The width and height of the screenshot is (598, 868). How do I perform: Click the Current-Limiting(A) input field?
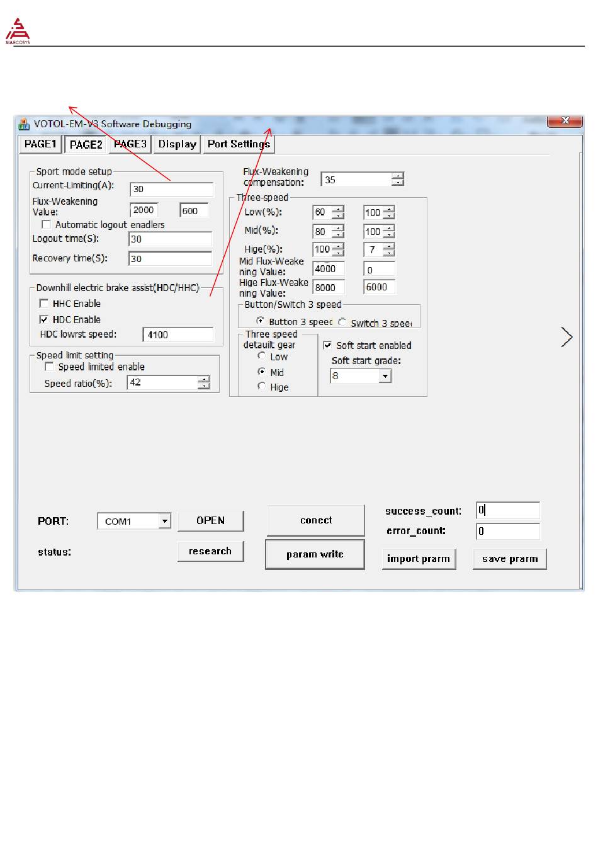tap(172, 189)
